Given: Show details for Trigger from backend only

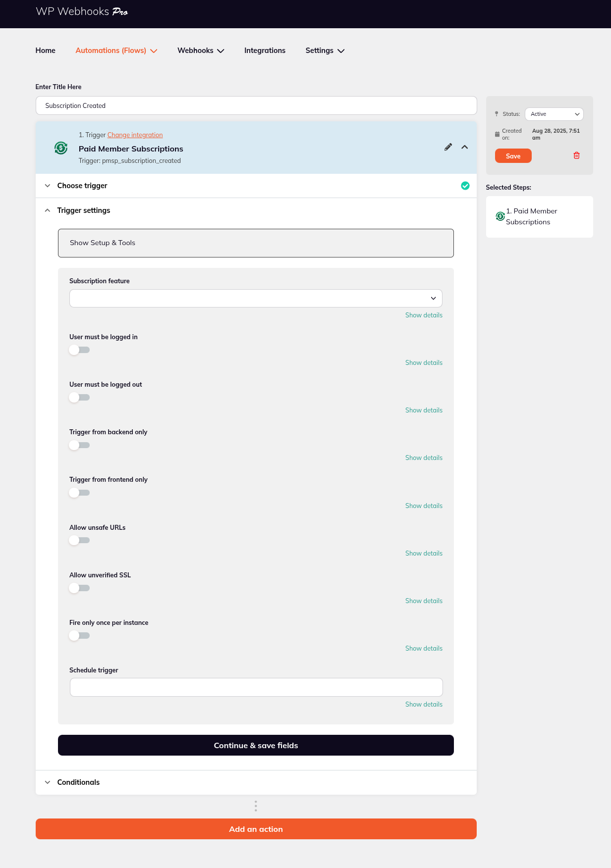Looking at the screenshot, I should pos(424,458).
